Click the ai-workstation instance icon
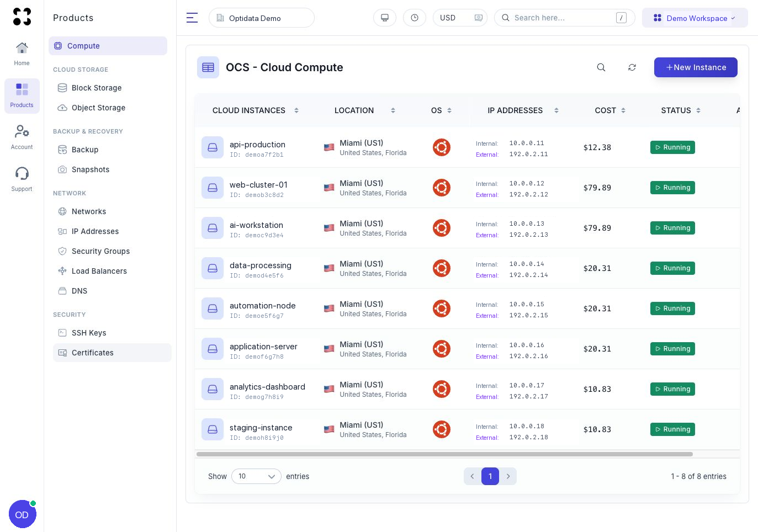This screenshot has height=532, width=758. (x=213, y=228)
